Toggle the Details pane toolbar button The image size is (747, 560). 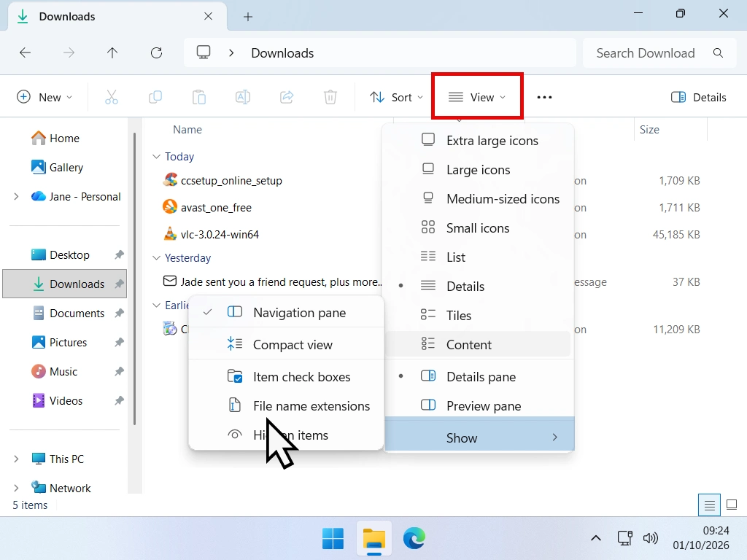698,97
